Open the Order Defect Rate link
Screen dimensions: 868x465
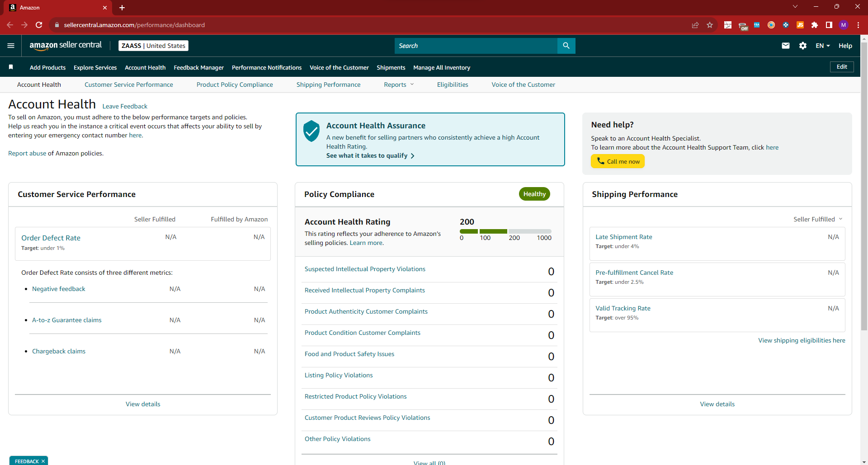51,238
